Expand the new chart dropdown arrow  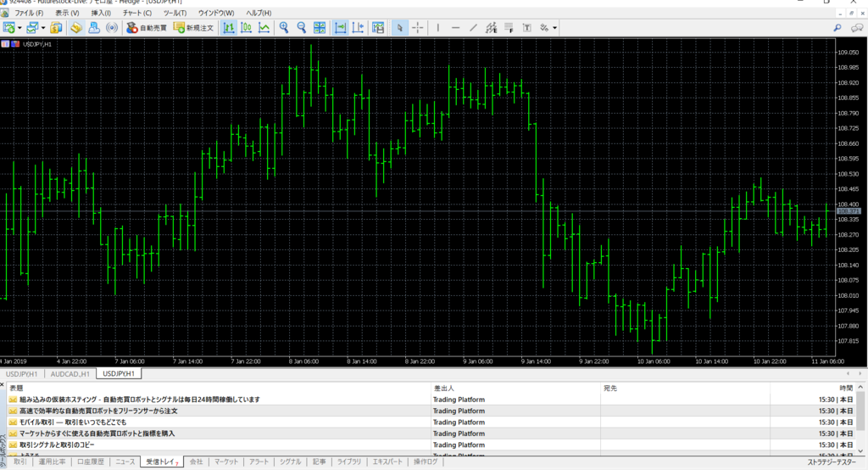click(x=19, y=28)
